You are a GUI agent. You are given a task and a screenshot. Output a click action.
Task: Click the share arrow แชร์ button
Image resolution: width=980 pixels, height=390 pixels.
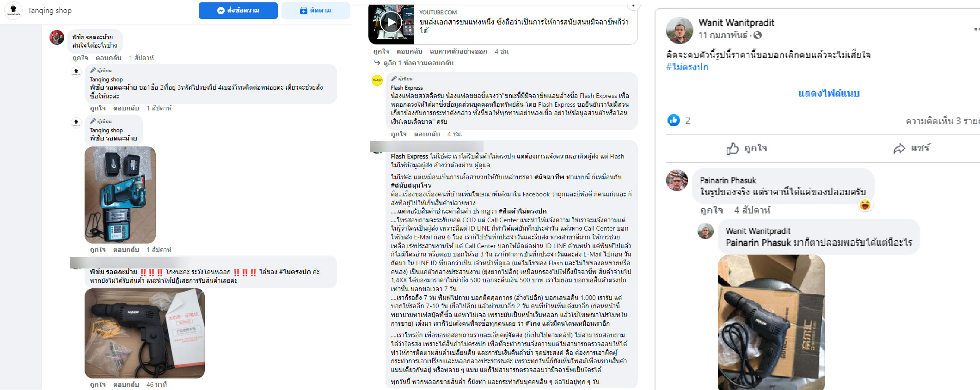(911, 148)
